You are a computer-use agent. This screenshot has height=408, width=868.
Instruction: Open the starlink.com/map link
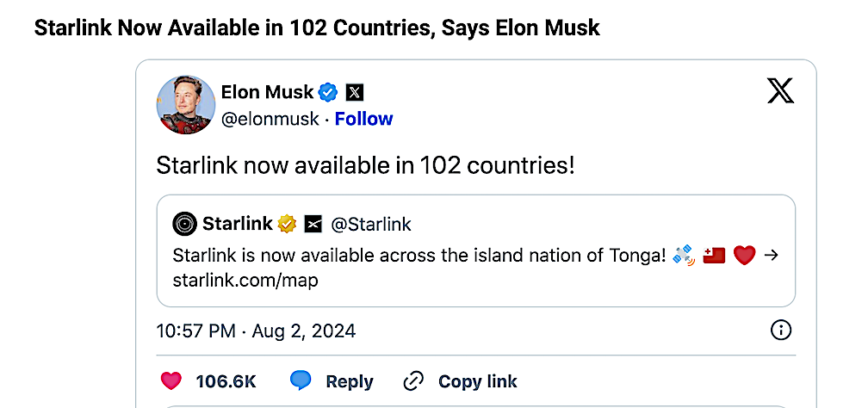245,281
